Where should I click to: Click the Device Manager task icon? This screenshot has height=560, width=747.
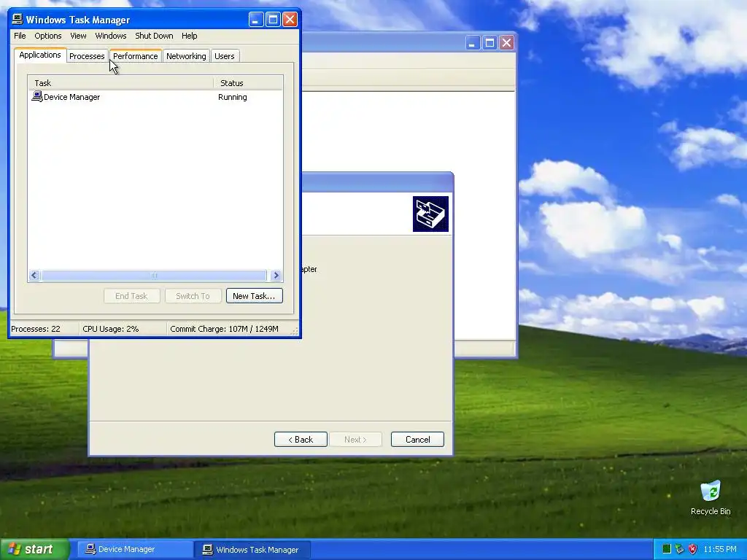click(x=36, y=97)
